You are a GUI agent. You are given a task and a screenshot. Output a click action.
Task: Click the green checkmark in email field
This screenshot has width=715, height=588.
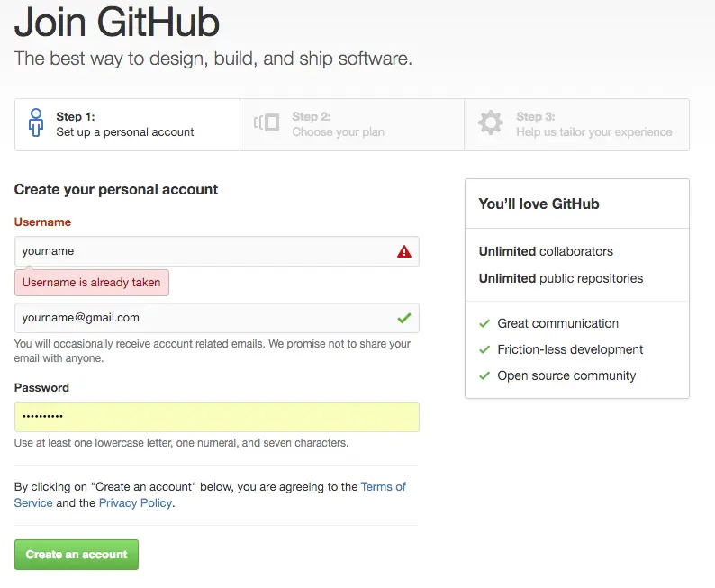click(x=404, y=318)
